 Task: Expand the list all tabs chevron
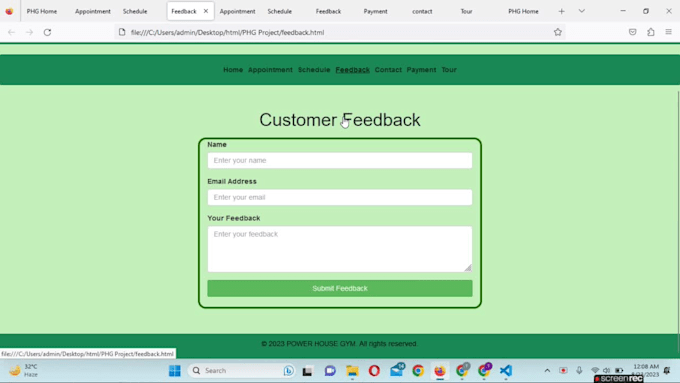pyautogui.click(x=582, y=11)
